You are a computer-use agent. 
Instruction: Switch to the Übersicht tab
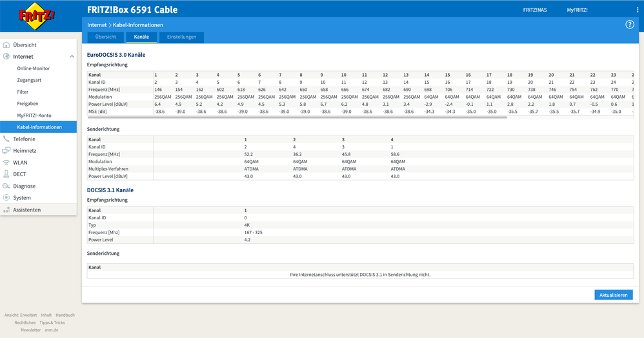[x=106, y=37]
